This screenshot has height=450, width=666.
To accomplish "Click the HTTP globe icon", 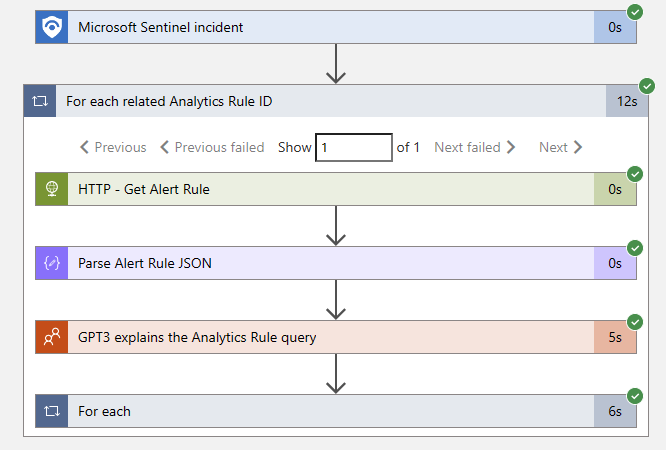I will click(x=51, y=189).
